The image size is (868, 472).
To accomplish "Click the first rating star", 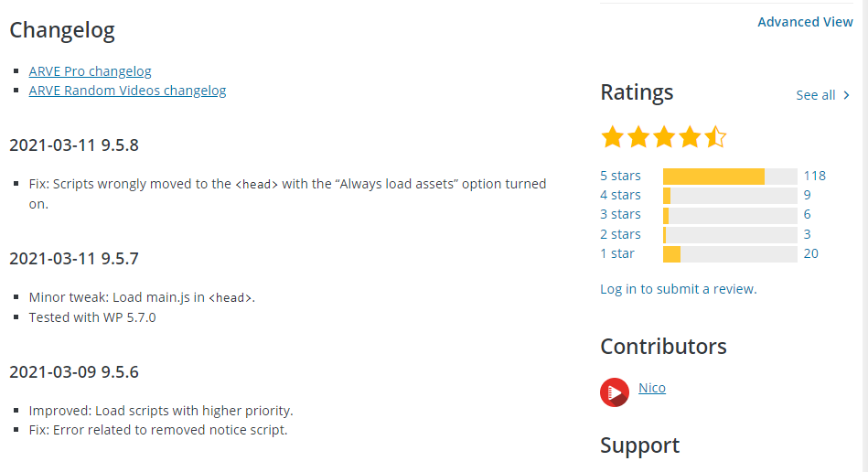I will pyautogui.click(x=612, y=137).
